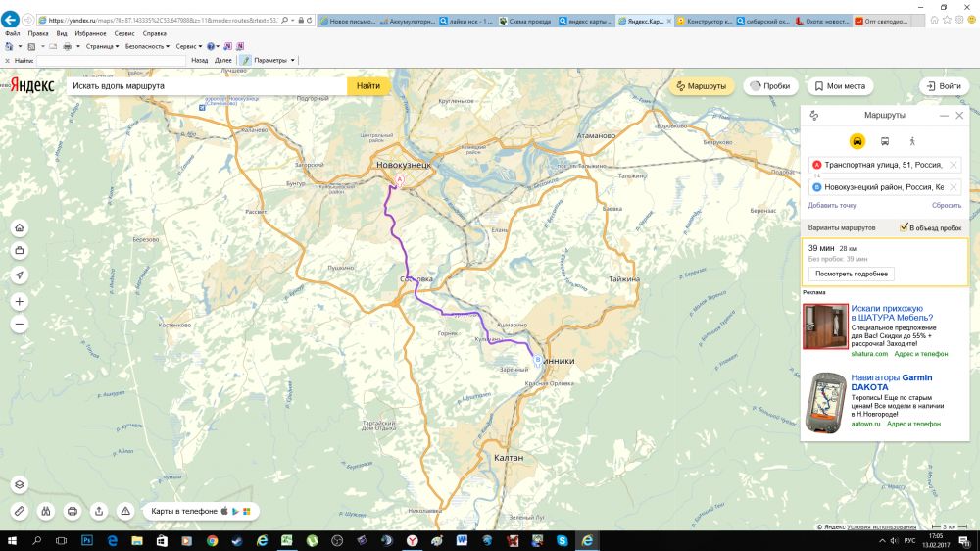Open the Избранное menu
The image size is (980, 551).
coord(90,33)
